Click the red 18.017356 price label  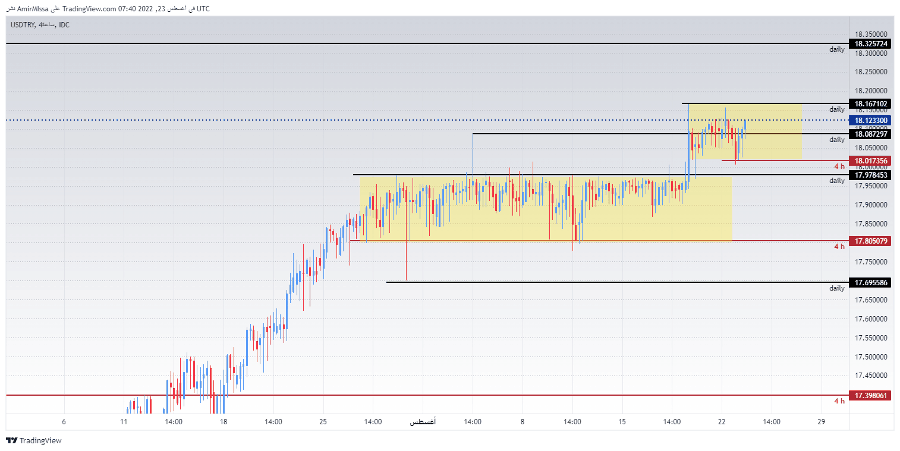[x=871, y=161]
